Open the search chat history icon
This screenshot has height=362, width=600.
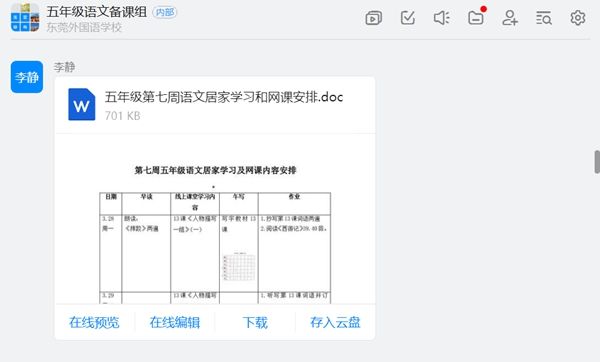(x=544, y=18)
